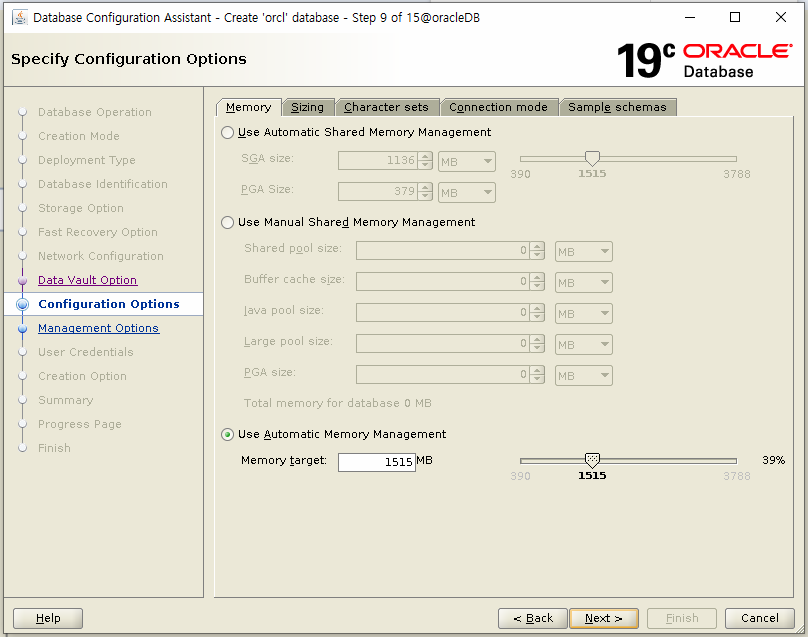
Task: Click the Java application icon in title bar
Action: (x=20, y=18)
